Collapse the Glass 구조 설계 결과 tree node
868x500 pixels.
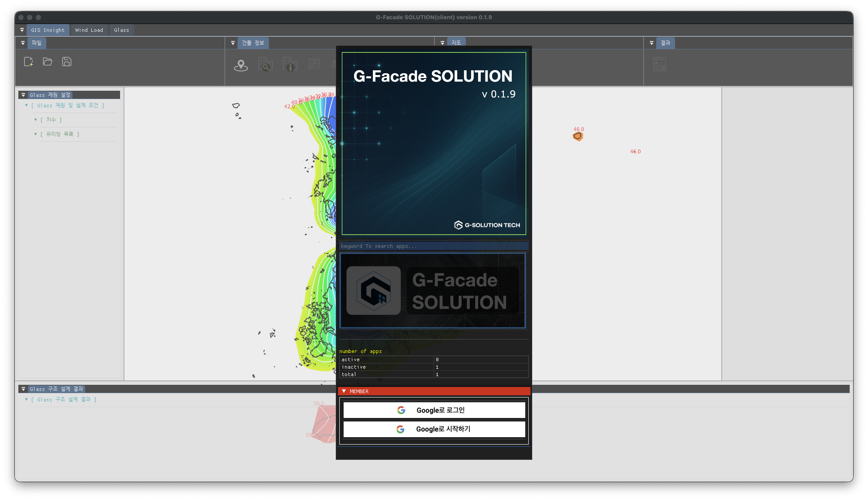pyautogui.click(x=27, y=400)
